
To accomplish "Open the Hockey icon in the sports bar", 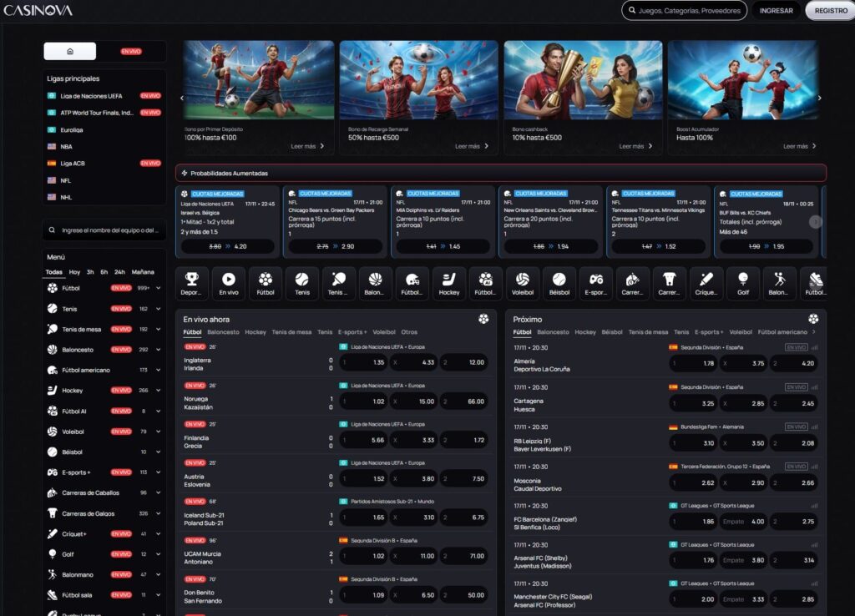I will (x=448, y=283).
